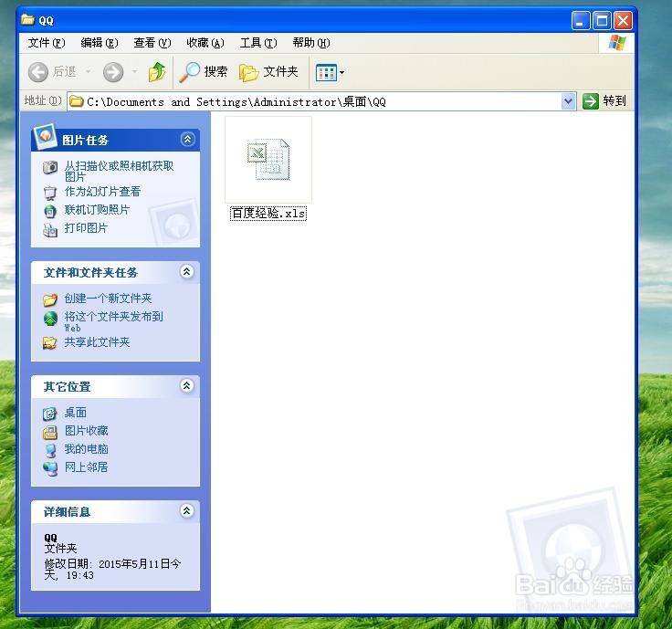Open 网上邻居 location
The height and width of the screenshot is (629, 672).
86,467
